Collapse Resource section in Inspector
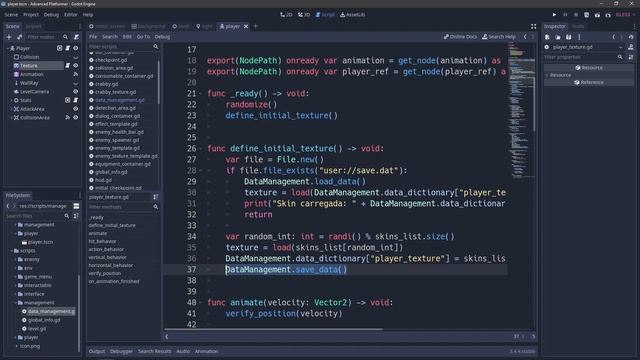The height and width of the screenshot is (360, 640). pos(547,75)
